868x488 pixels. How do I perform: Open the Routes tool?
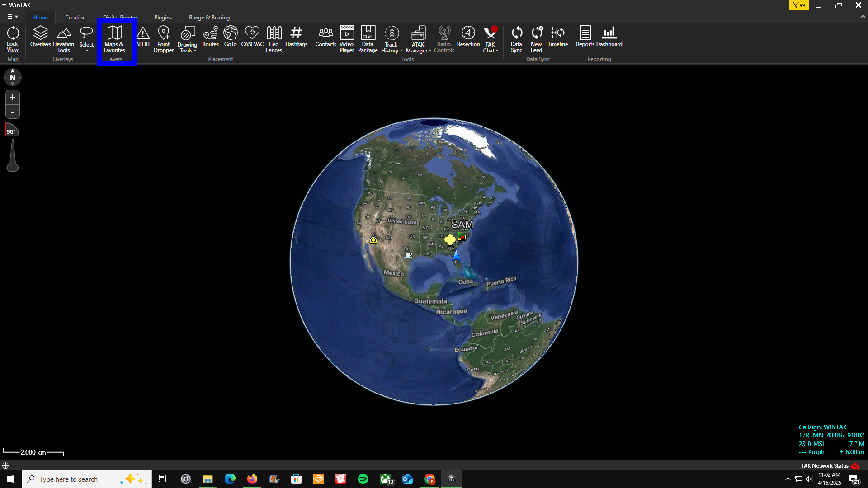pyautogui.click(x=211, y=36)
